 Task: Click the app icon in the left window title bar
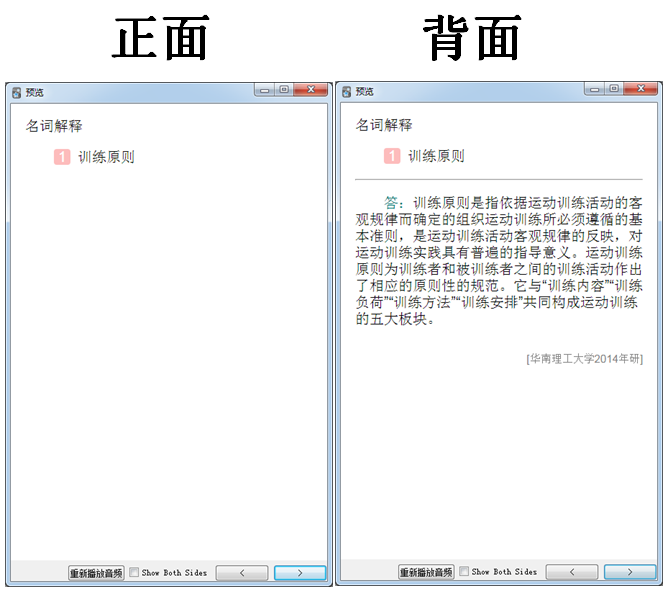point(16,93)
